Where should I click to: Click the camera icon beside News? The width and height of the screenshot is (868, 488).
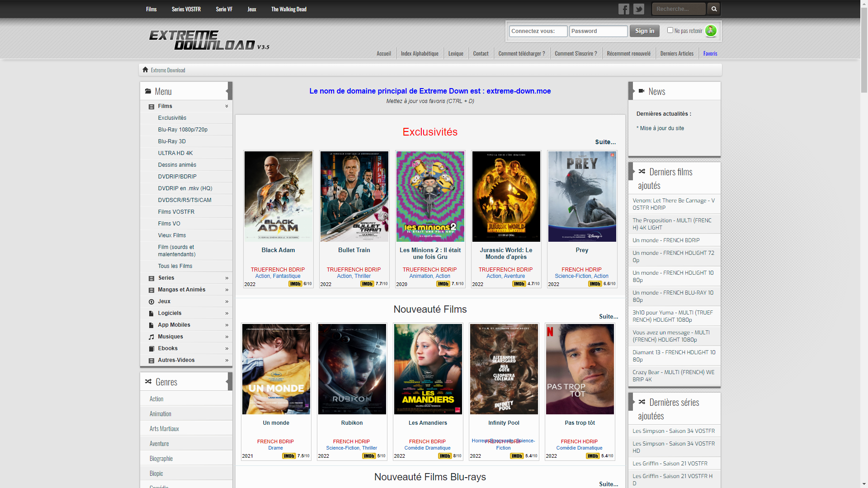point(642,91)
